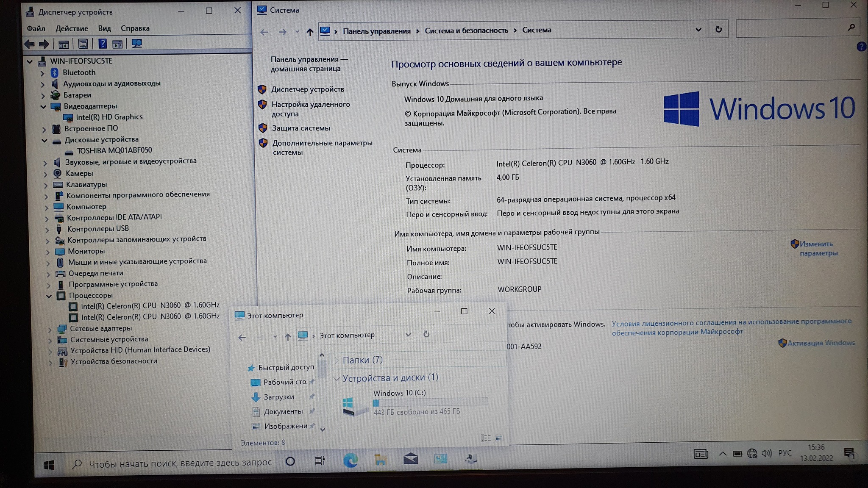Open address bar dropdown in System window
Viewport: 868px width, 488px height.
(698, 30)
